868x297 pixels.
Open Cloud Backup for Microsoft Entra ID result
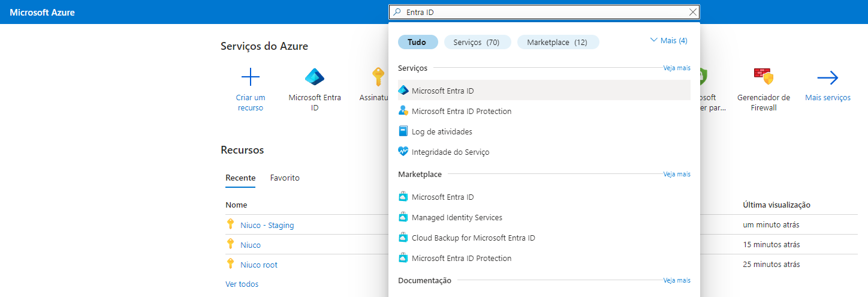544,238
